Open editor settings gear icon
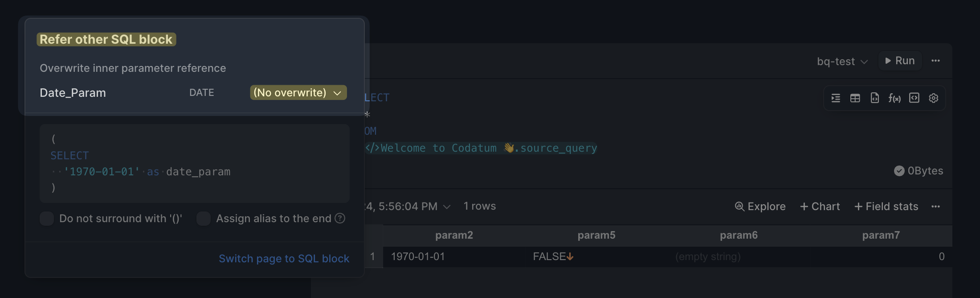This screenshot has height=298, width=980. [x=934, y=98]
